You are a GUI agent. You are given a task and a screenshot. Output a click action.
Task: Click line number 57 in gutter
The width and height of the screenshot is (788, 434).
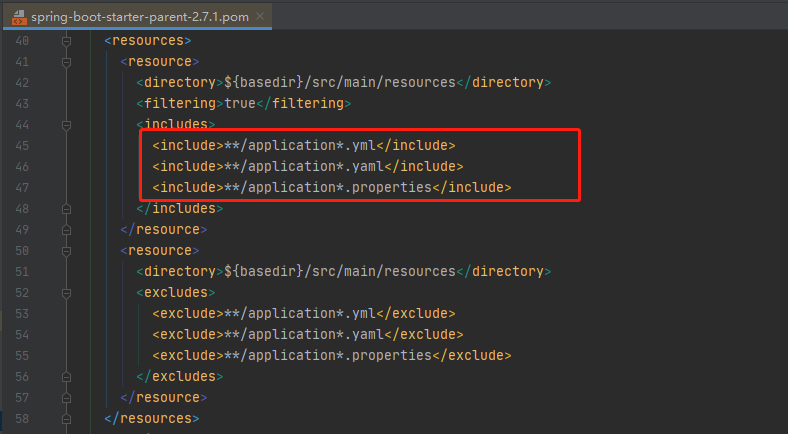(x=22, y=398)
